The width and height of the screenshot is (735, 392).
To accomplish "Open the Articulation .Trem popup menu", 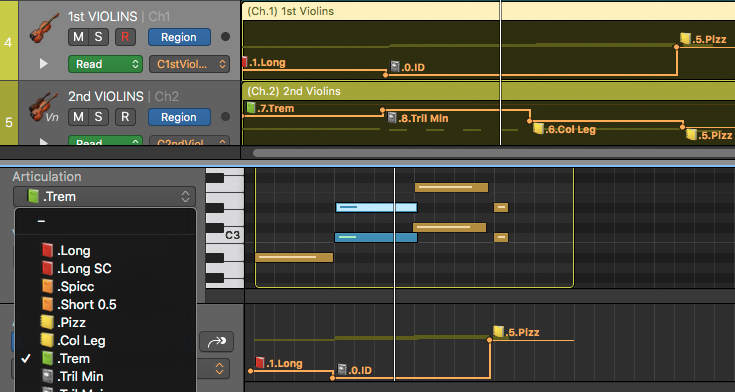I will tap(105, 196).
